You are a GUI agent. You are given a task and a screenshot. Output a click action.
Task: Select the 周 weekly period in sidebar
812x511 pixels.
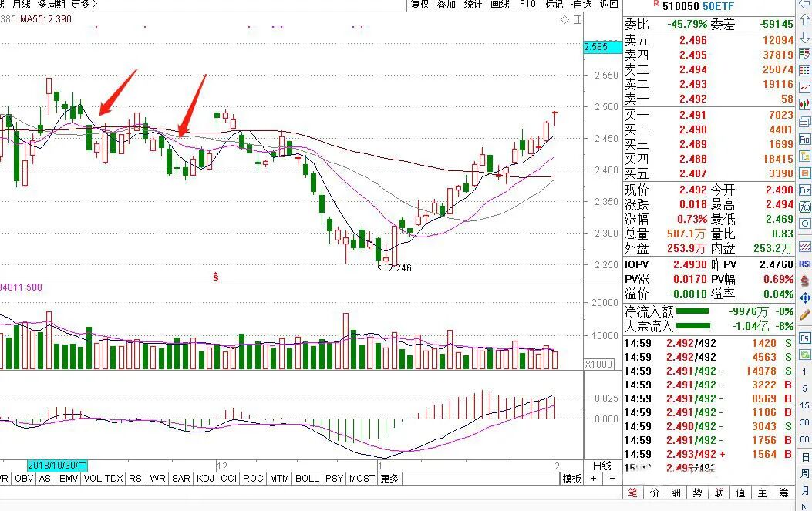[805, 474]
